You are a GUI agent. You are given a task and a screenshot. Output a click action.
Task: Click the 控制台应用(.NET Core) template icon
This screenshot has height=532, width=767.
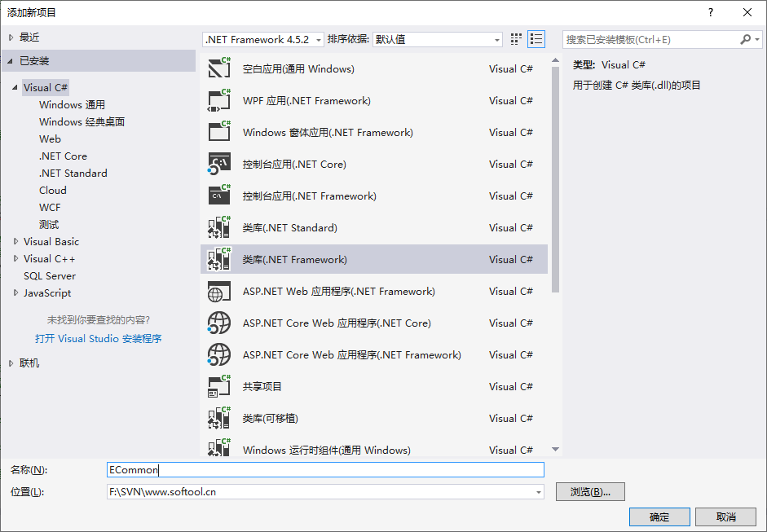pos(219,164)
